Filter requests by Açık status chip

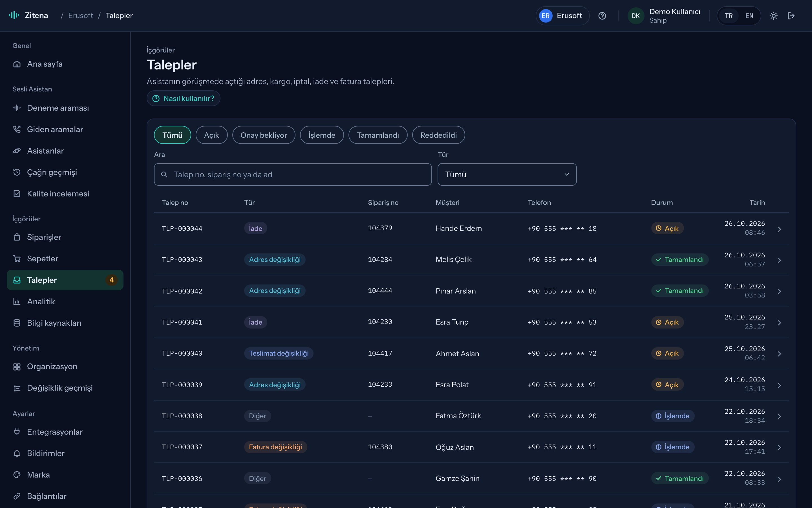tap(211, 135)
